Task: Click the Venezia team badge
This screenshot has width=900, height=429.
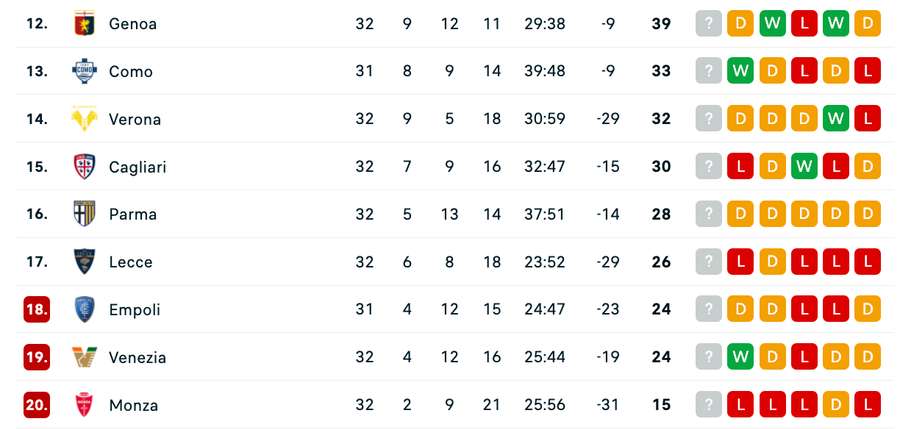Action: pyautogui.click(x=84, y=357)
